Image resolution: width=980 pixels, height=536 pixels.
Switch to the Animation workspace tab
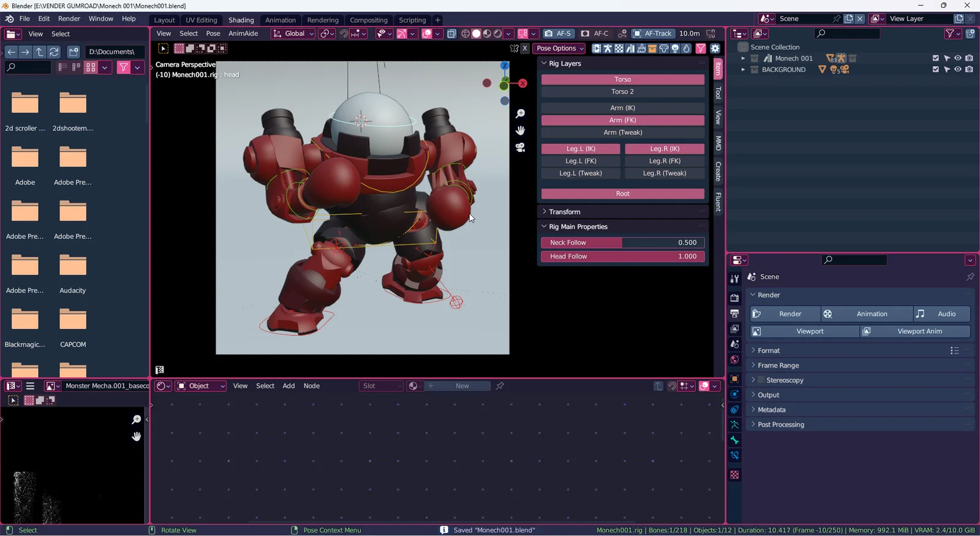[x=281, y=20]
